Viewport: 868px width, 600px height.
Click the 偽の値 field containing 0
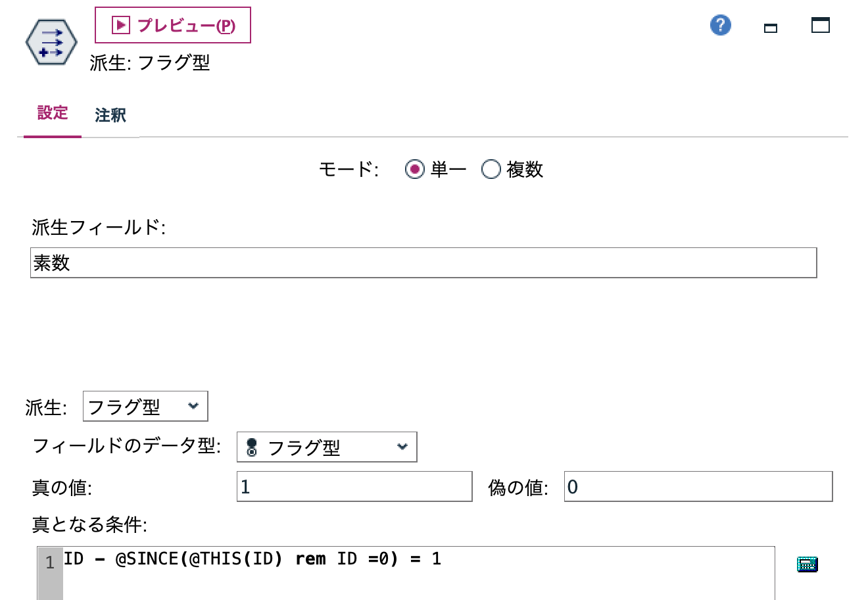tap(698, 486)
